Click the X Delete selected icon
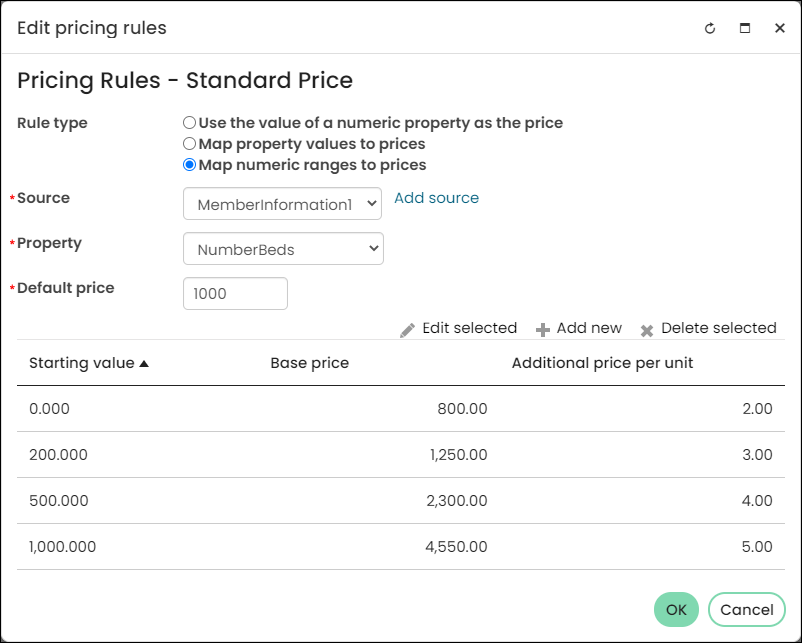 [x=647, y=330]
